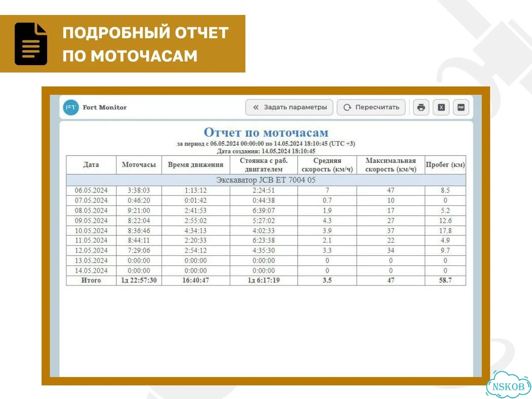This screenshot has height=399, width=532.
Task: Select the Моточасы column header
Action: coord(139,165)
